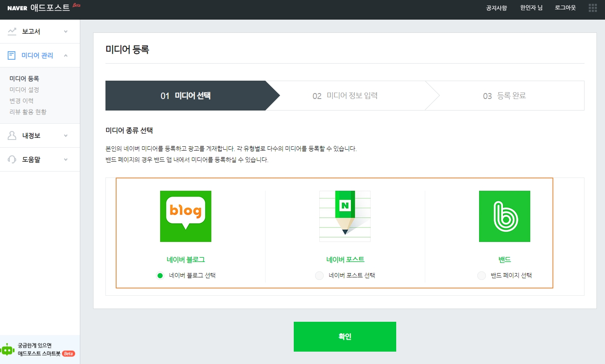
Task: Click the 미디어 등록 page heading
Action: 127,50
